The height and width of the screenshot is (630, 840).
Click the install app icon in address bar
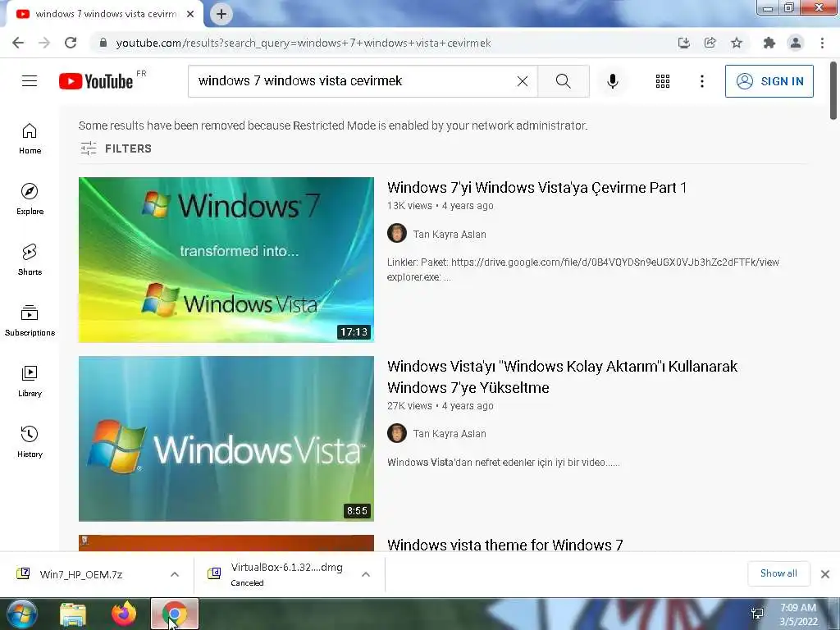683,43
